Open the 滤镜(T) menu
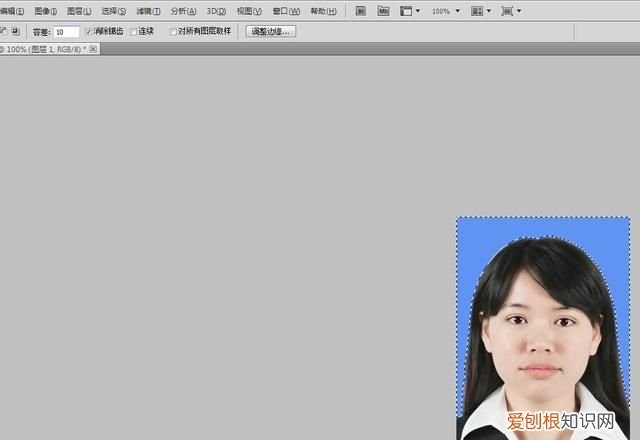 click(x=148, y=11)
